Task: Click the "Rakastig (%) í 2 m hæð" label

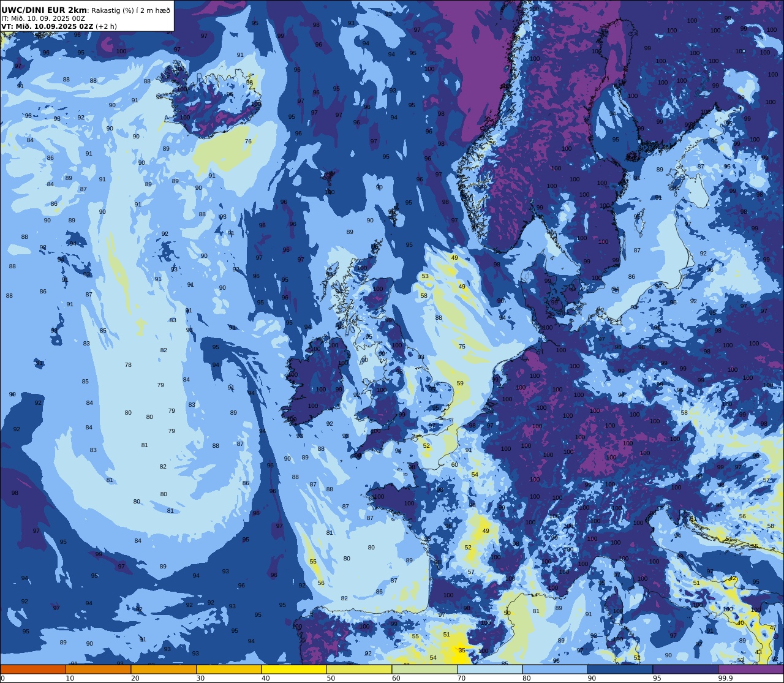Action: coord(130,10)
